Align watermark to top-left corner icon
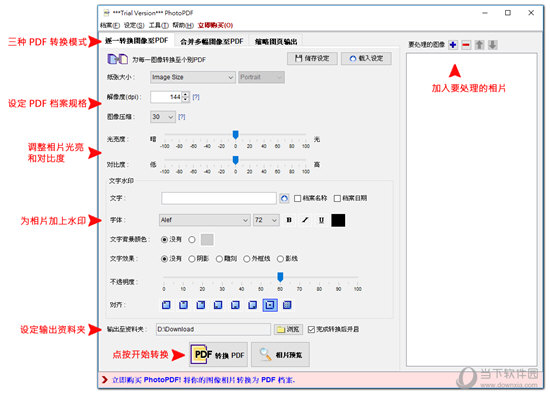 (x=166, y=305)
